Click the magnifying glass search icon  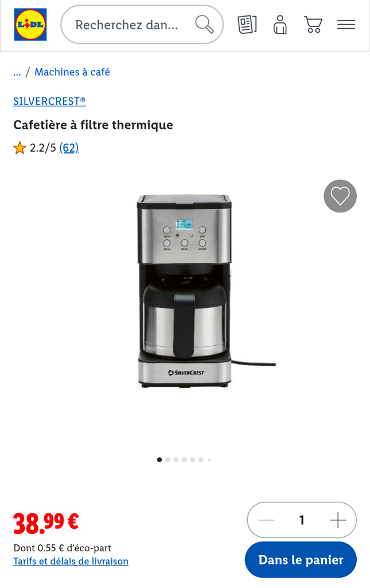tap(204, 24)
